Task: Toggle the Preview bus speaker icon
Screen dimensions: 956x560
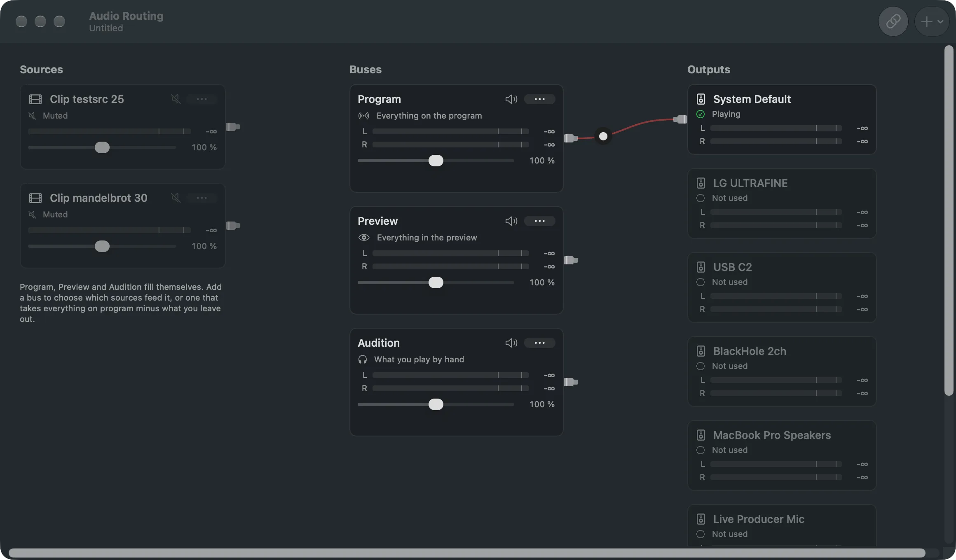Action: tap(511, 221)
